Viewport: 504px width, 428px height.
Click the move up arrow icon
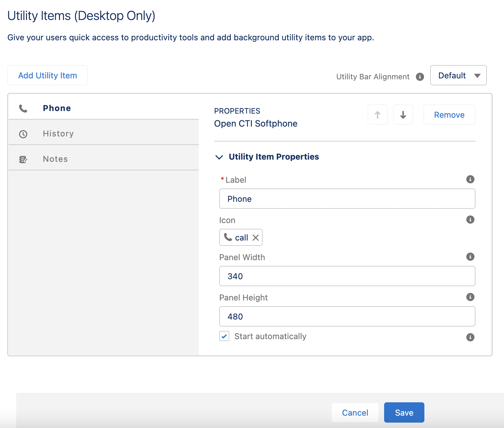(x=377, y=115)
